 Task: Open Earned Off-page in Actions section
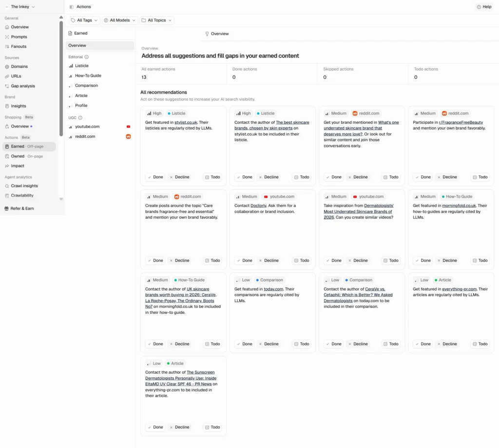point(29,146)
